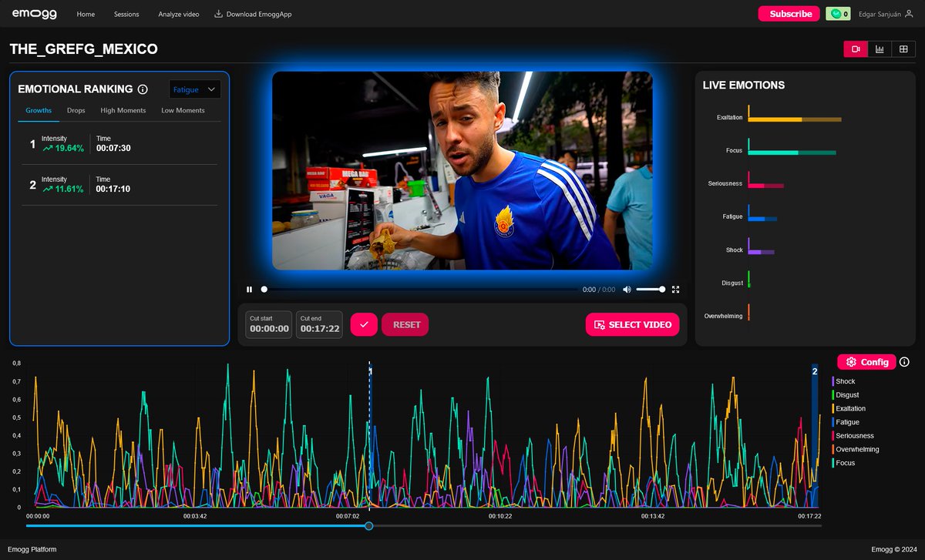Viewport: 925px width, 560px height.
Task: Mute the video speaker icon
Action: (627, 290)
